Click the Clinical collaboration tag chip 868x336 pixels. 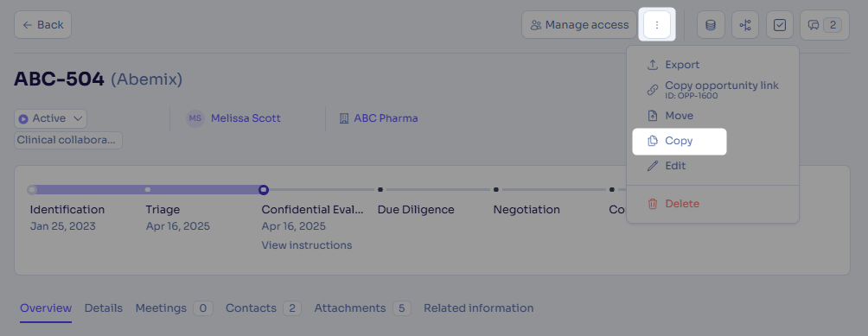pyautogui.click(x=68, y=141)
